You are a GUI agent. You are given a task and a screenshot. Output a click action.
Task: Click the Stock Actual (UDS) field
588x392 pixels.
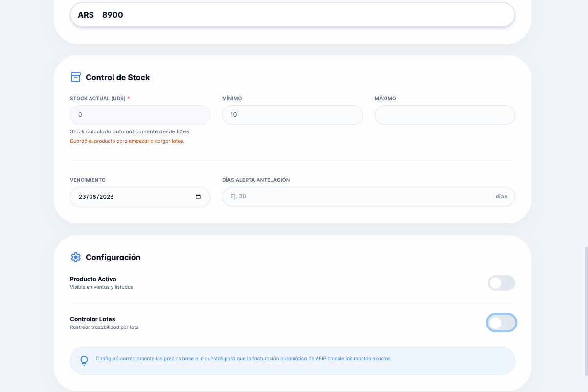coord(140,115)
